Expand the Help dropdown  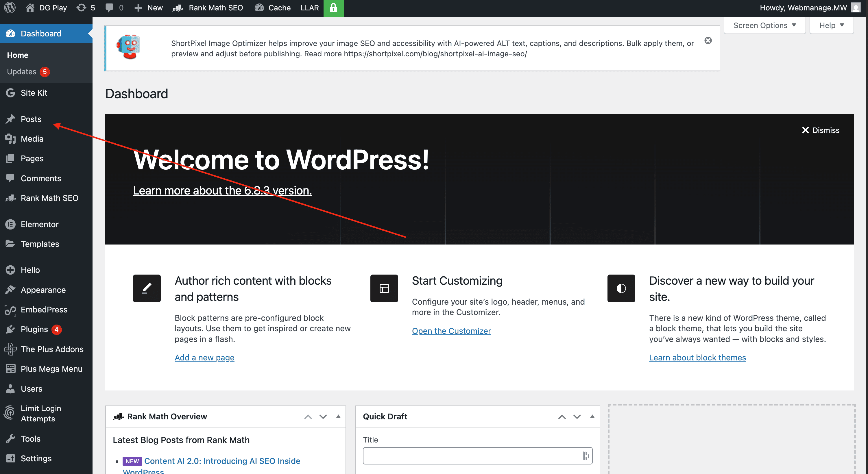point(831,25)
